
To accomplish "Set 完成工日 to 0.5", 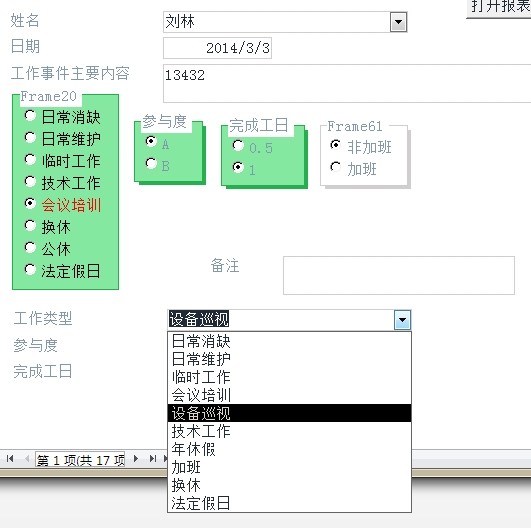I will (238, 146).
